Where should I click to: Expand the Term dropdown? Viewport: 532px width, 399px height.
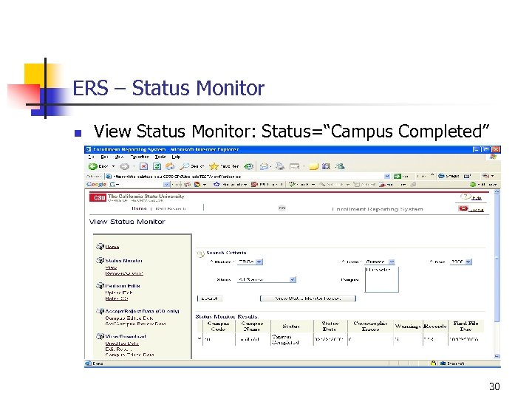pos(392,262)
